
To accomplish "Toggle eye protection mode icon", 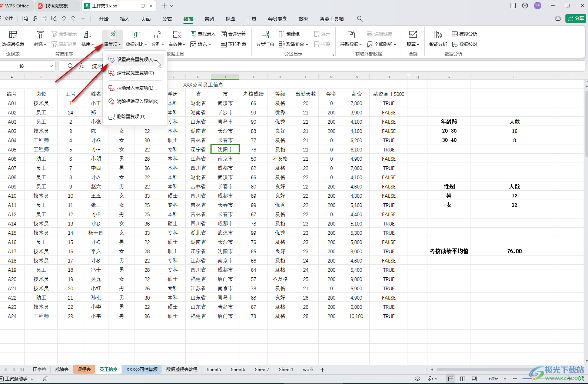I will click(x=418, y=379).
